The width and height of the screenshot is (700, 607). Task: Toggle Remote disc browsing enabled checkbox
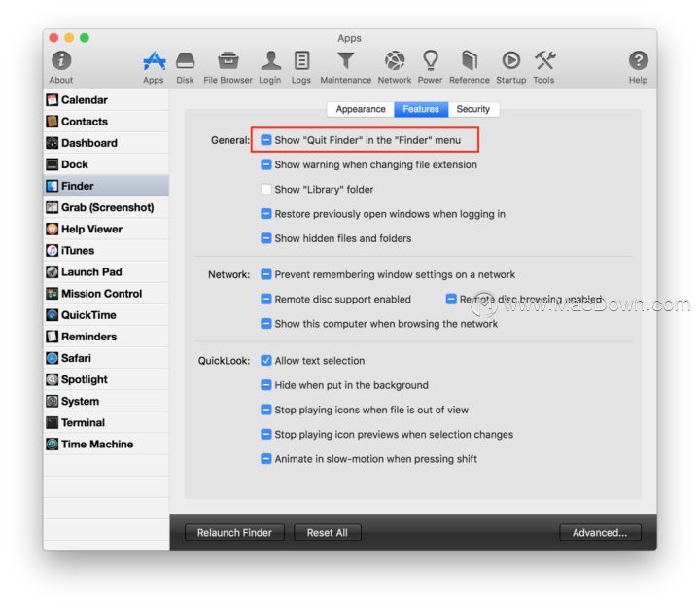(451, 299)
